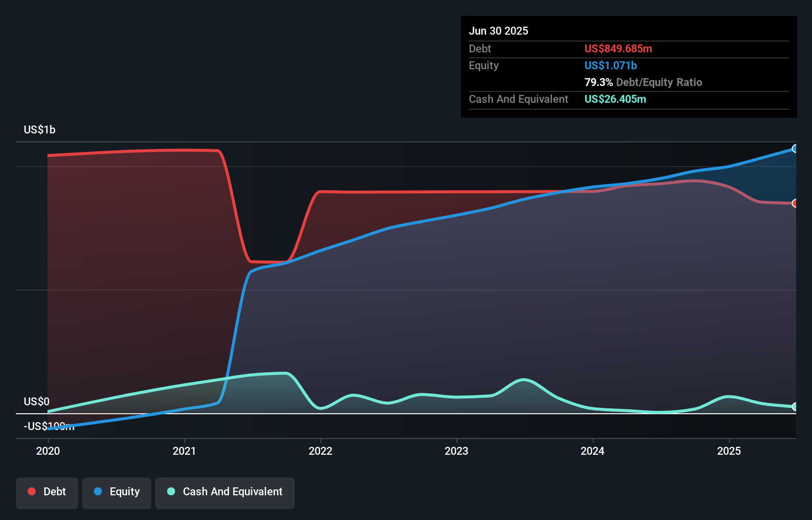
Task: Select the 2025 axis label
Action: [729, 451]
